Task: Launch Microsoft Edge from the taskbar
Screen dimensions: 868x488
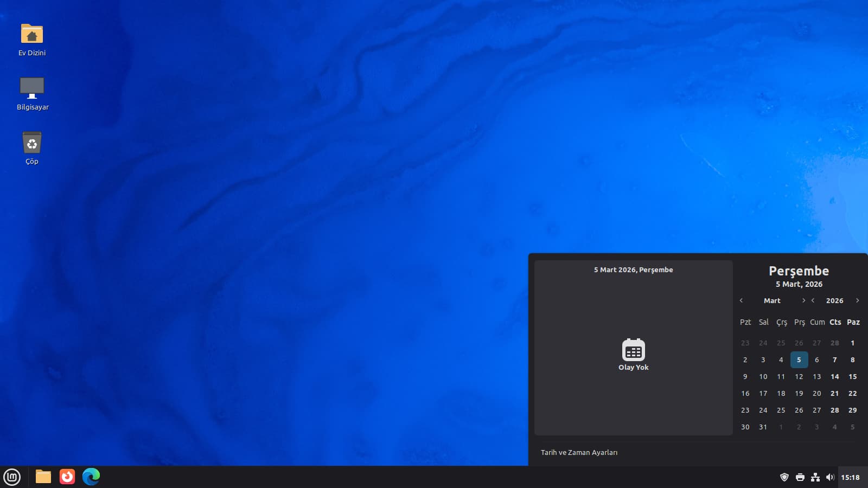Action: (91, 477)
